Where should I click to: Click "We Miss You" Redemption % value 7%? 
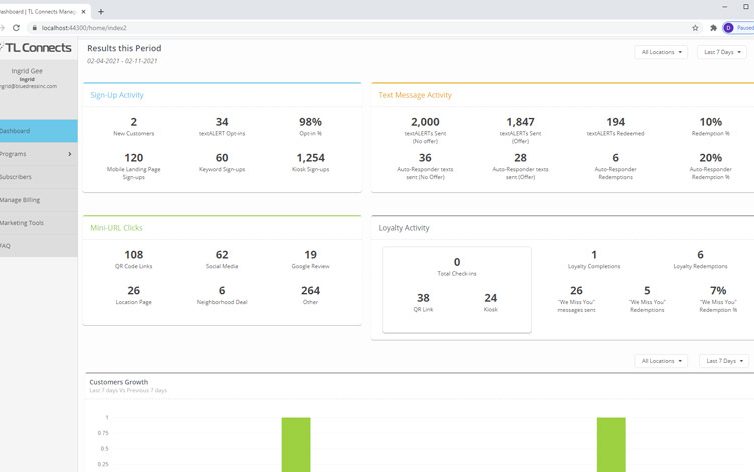(x=718, y=290)
